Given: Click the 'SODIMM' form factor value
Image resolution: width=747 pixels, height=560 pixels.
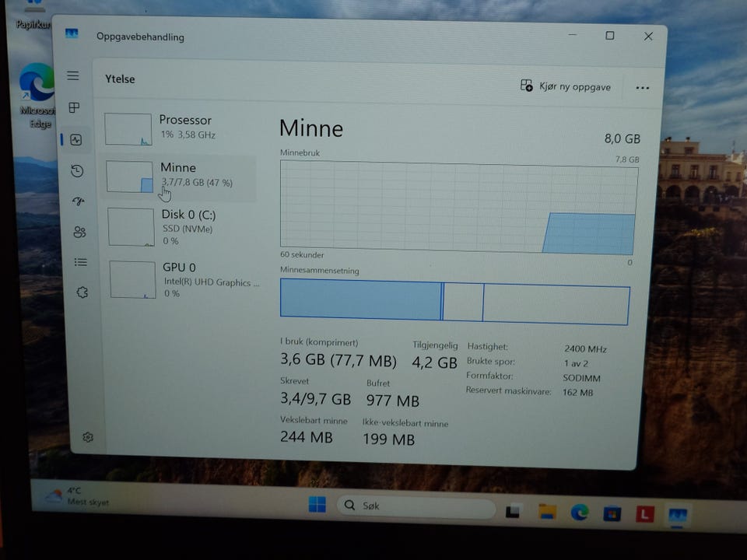Looking at the screenshot, I should [582, 378].
